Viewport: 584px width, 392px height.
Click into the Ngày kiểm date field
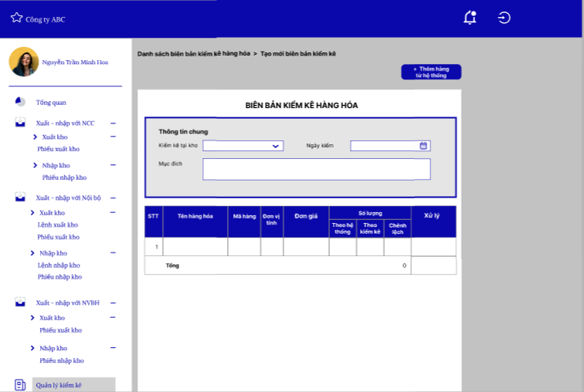pyautogui.click(x=390, y=146)
